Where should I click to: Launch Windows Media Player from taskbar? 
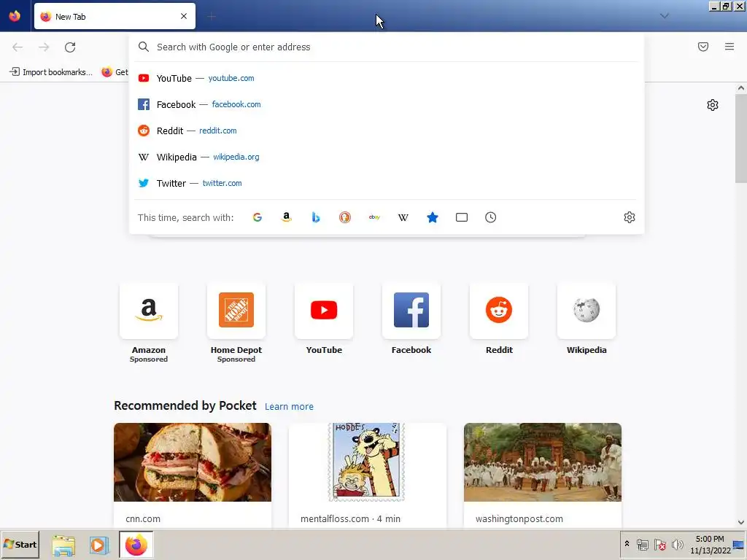(x=99, y=545)
